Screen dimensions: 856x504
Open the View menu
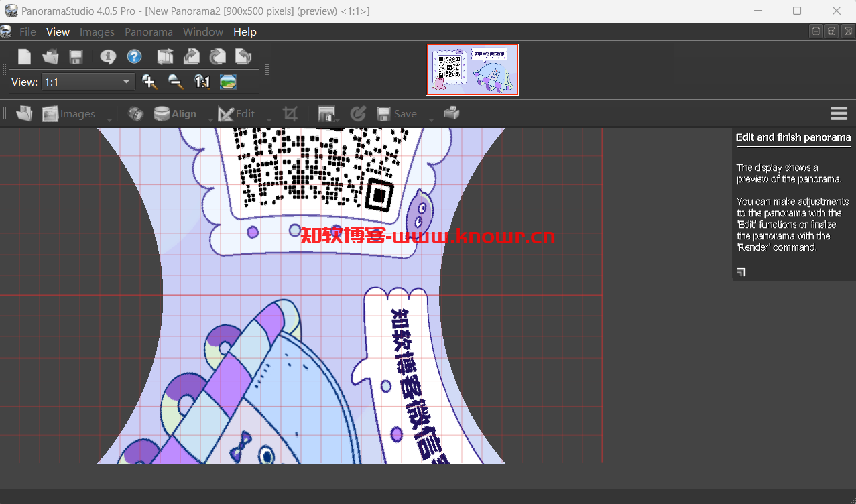click(x=58, y=31)
